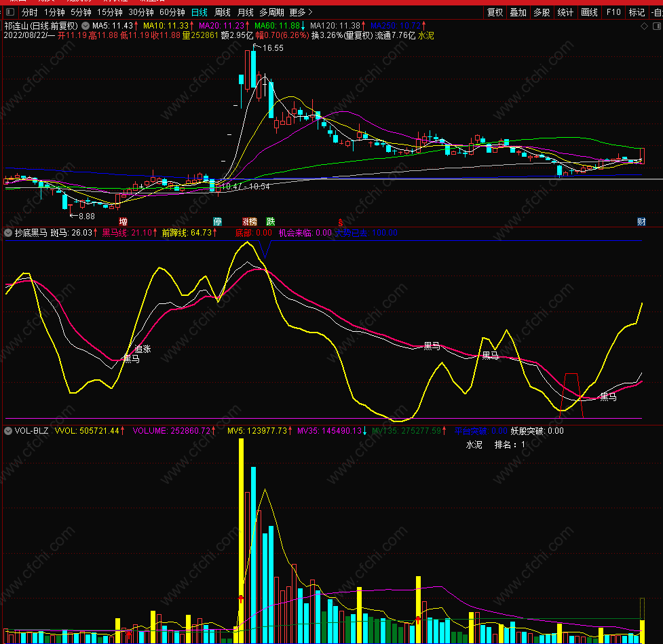Open the 更多 periods menu

click(x=301, y=12)
